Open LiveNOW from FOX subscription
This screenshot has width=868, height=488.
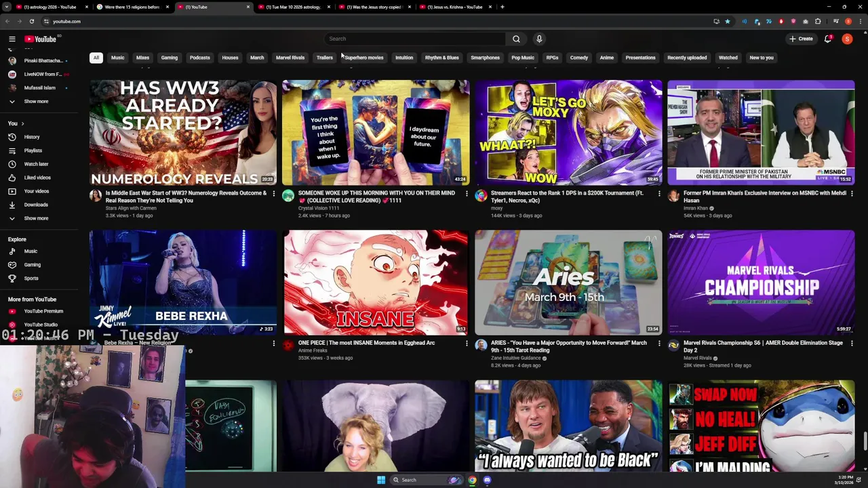coord(43,74)
